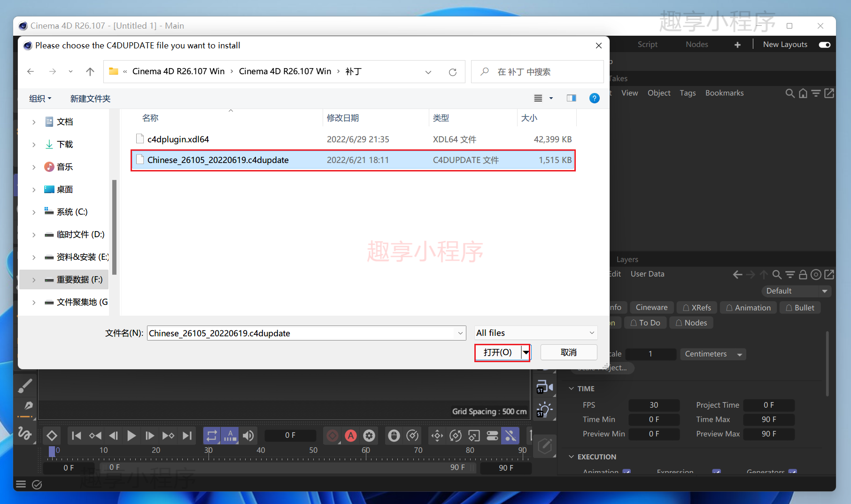The width and height of the screenshot is (851, 504).
Task: Click the motion system mouse icon
Action: point(394,436)
